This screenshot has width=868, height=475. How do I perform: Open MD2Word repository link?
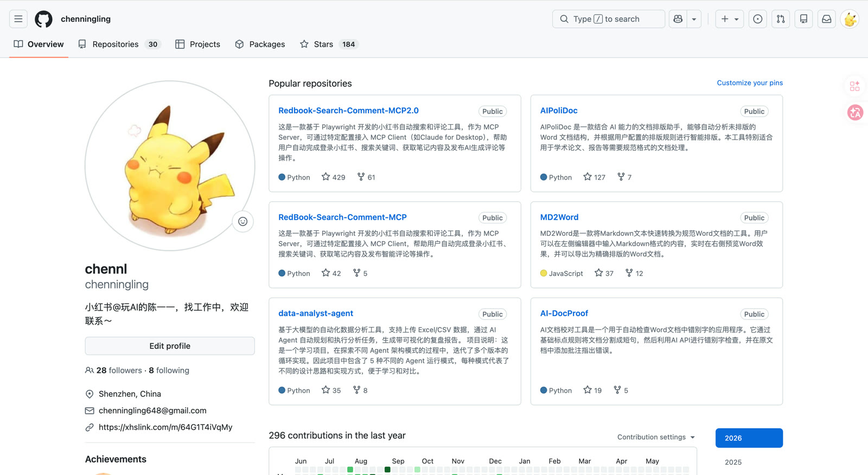coord(559,217)
